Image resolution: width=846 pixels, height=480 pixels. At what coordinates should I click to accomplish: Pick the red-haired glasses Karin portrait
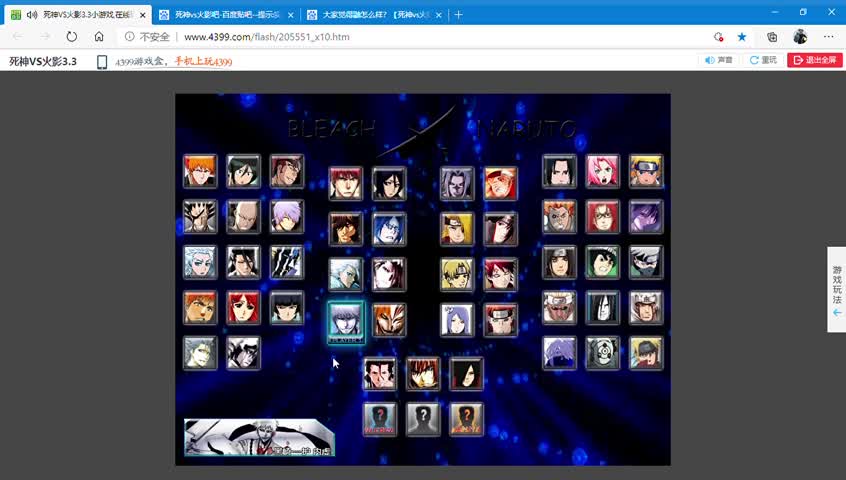[x=603, y=217]
